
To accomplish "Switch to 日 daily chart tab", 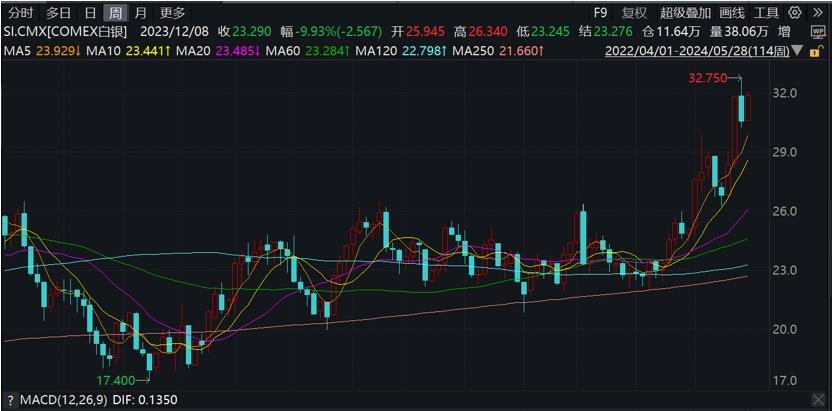I will 91,12.
